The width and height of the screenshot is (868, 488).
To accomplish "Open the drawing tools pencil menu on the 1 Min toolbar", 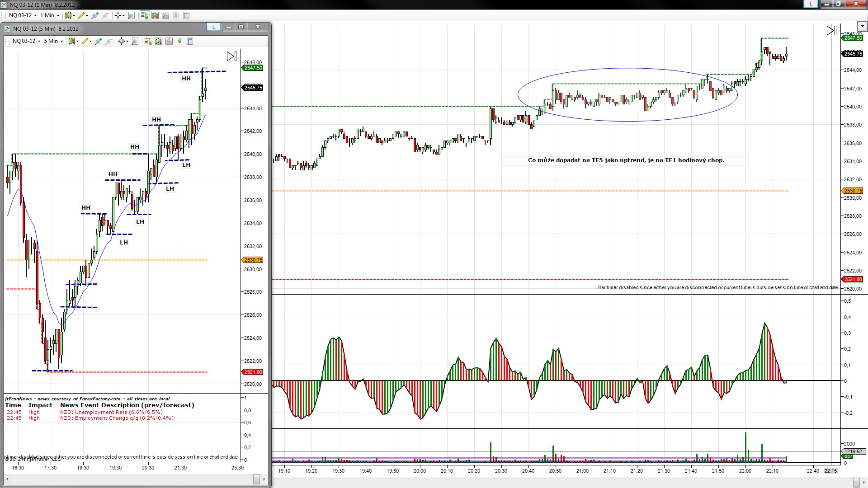I will pos(83,15).
